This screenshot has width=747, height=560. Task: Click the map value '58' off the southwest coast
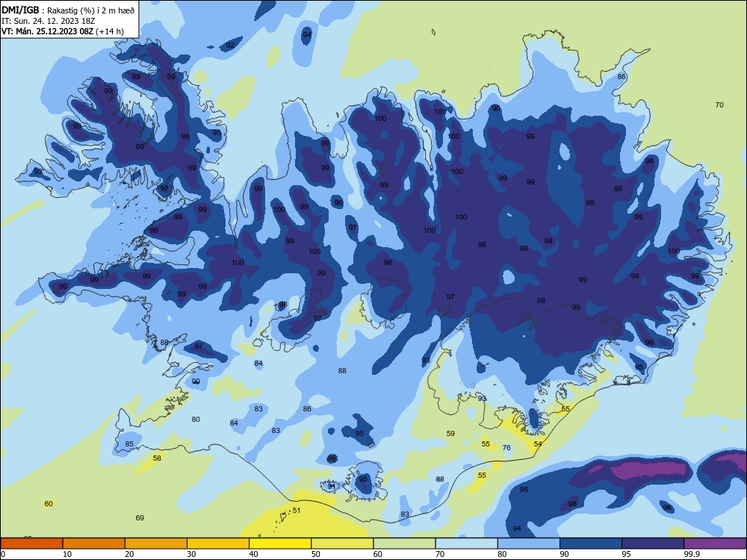(x=157, y=458)
